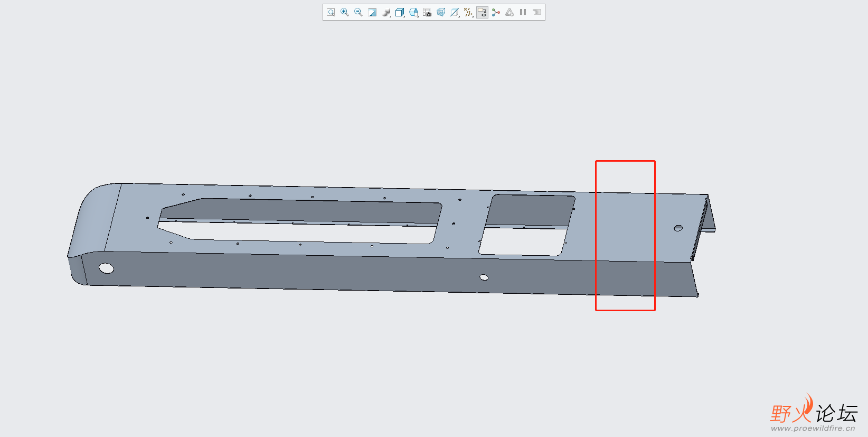The height and width of the screenshot is (437, 868).
Task: Activate the Zoom Out tool
Action: pos(358,12)
